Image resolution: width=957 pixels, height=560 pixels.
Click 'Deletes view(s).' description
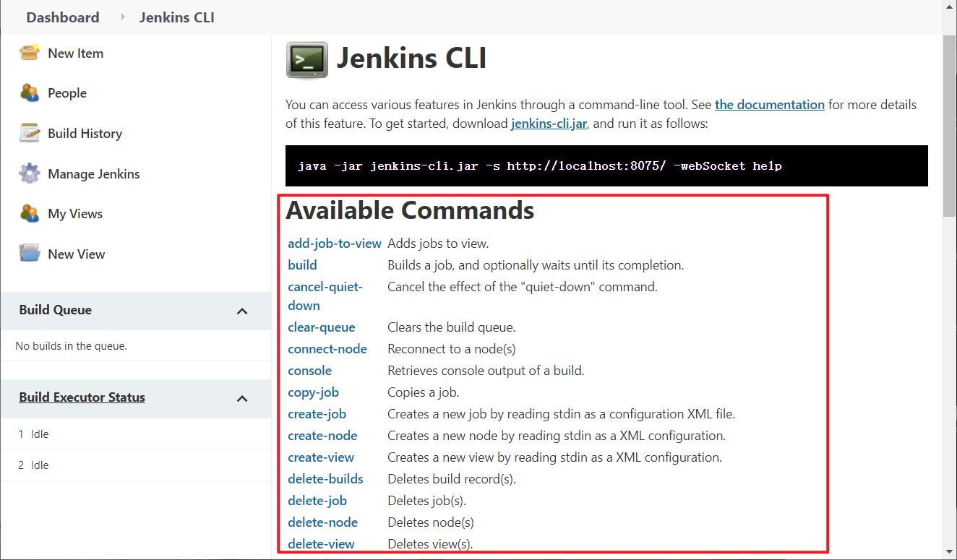[x=430, y=544]
